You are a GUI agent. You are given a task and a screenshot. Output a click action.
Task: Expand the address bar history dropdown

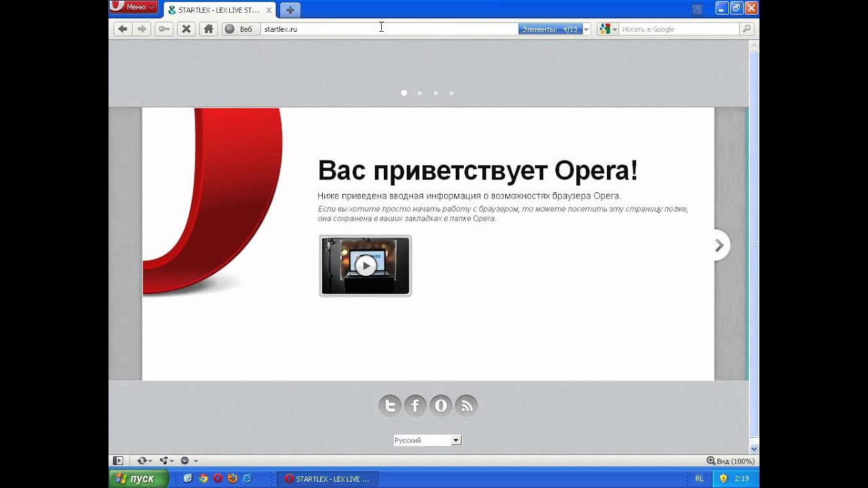[587, 29]
